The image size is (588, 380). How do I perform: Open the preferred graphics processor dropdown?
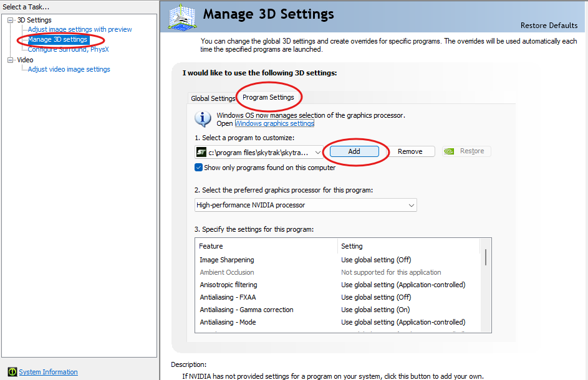coord(411,205)
